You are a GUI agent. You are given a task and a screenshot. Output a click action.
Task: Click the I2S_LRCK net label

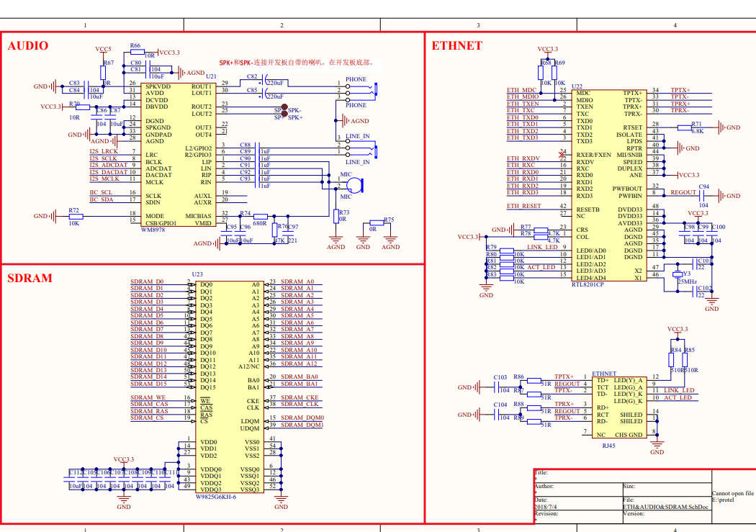104,151
